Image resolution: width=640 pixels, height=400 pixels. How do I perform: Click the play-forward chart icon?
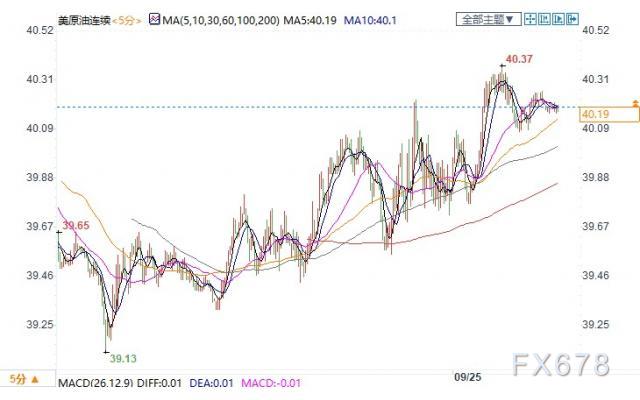click(558, 19)
